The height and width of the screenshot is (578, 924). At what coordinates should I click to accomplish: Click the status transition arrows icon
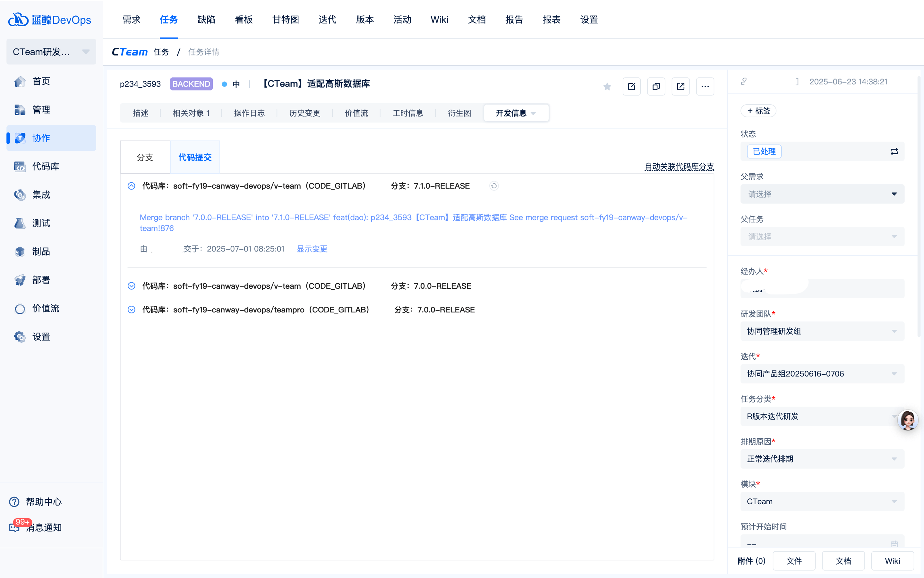pos(894,152)
